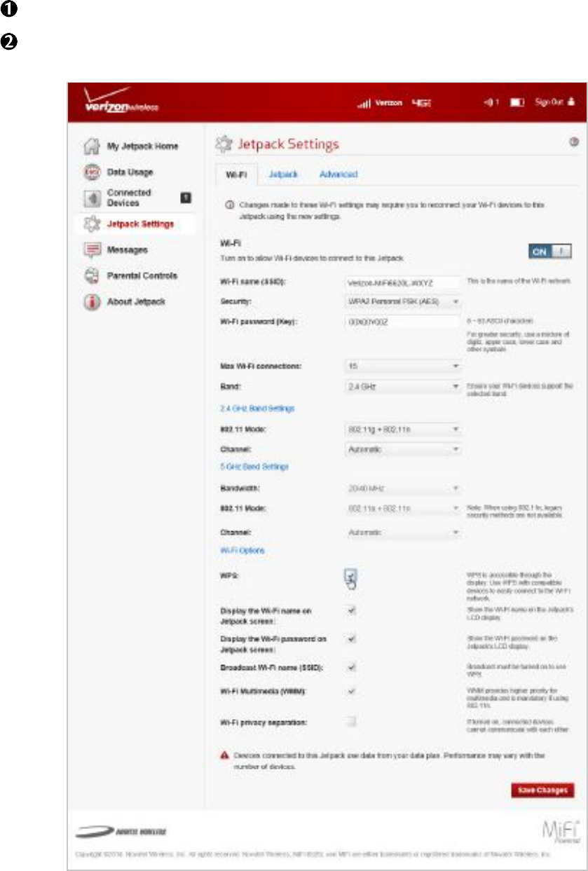Open Connected Devices sidebar icon
The width and height of the screenshot is (588, 871).
[91, 198]
